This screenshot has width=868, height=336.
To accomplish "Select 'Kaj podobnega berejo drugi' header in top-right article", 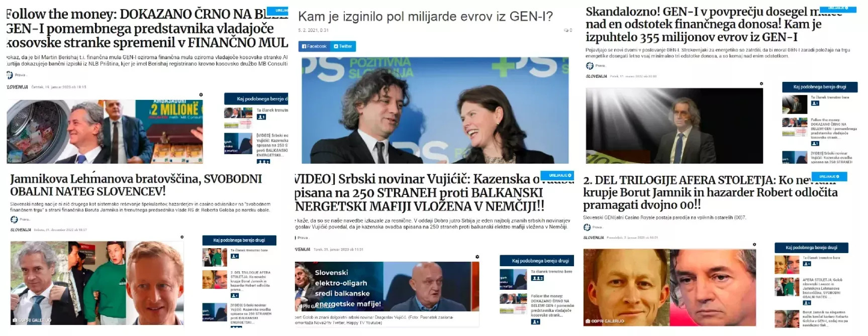I will 820,87.
